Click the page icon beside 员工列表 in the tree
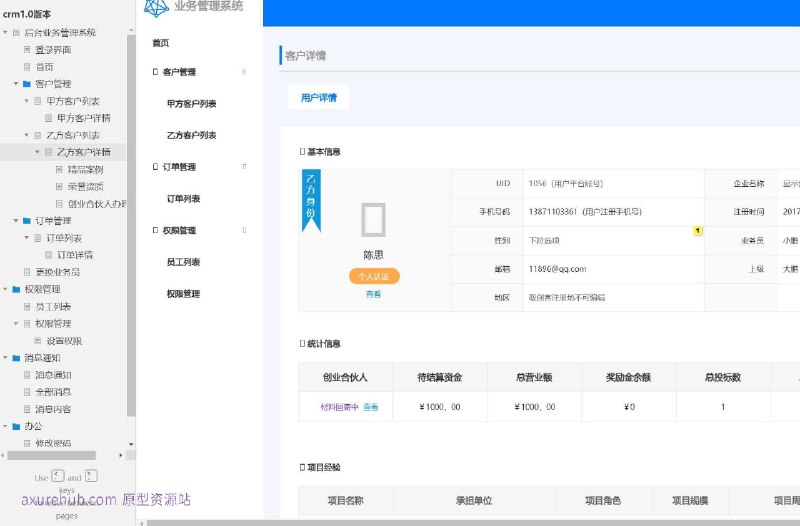 [27, 306]
